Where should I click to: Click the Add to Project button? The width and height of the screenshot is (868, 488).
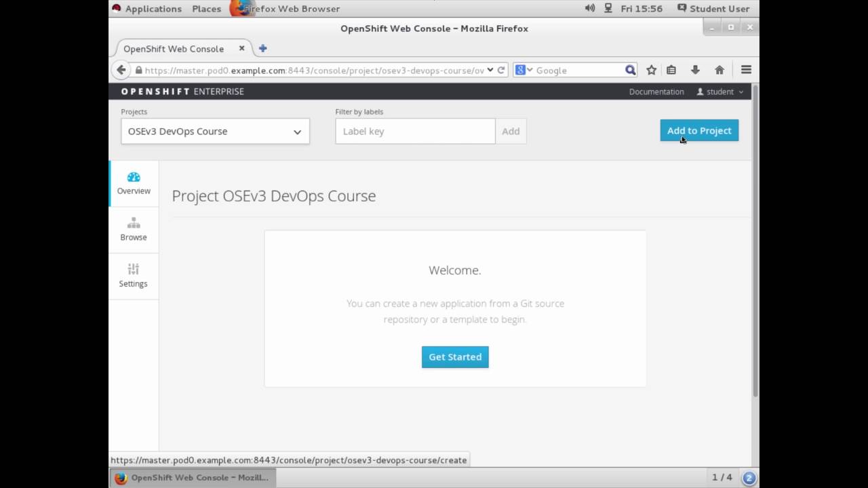coord(699,131)
